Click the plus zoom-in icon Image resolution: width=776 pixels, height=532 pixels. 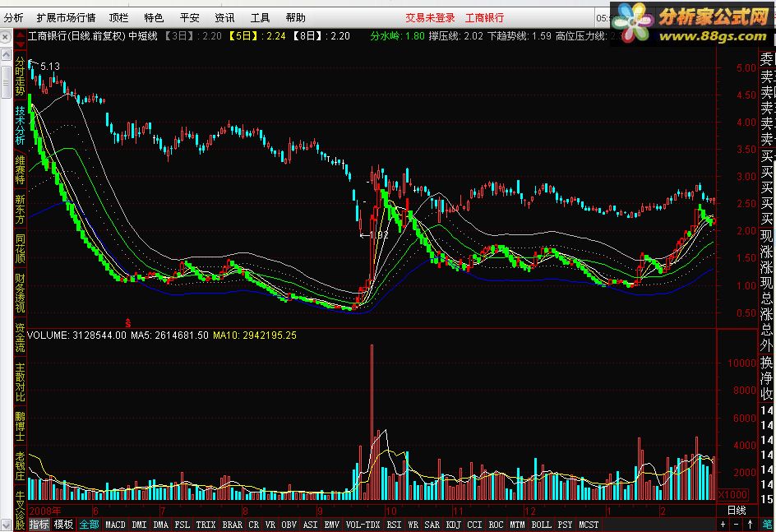click(723, 524)
